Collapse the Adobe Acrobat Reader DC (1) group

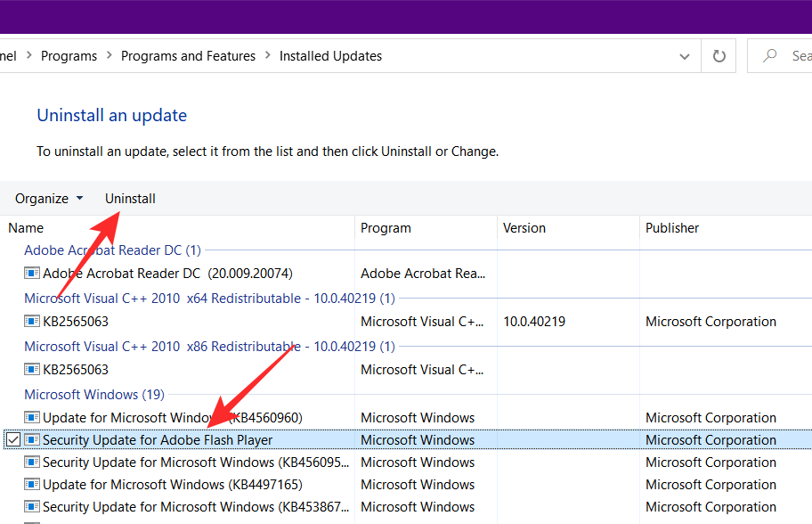pos(112,250)
